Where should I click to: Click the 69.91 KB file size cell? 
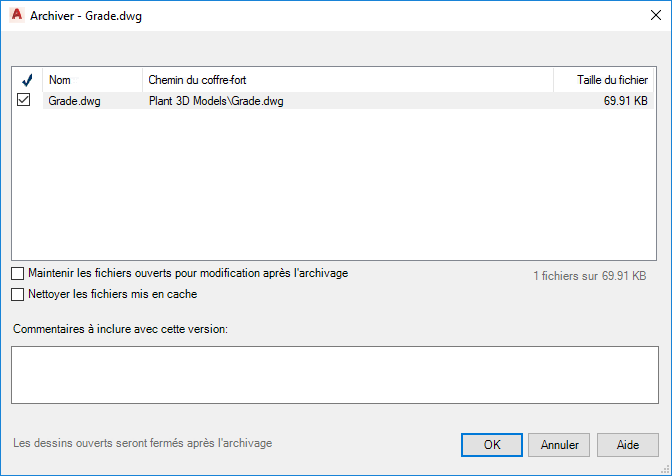click(x=627, y=101)
